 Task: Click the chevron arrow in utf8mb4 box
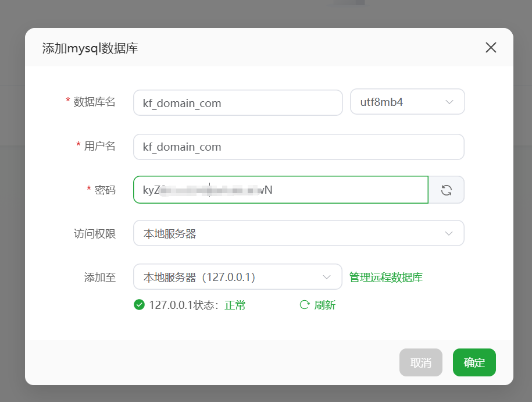[449, 102]
